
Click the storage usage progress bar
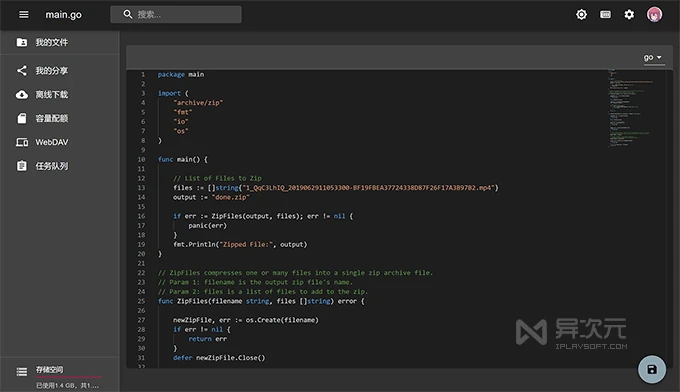tap(69, 377)
